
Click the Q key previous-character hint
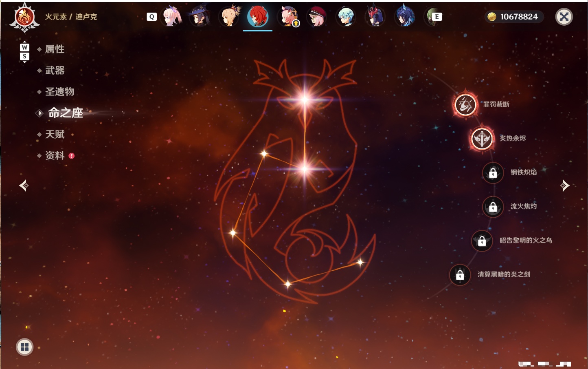[152, 17]
